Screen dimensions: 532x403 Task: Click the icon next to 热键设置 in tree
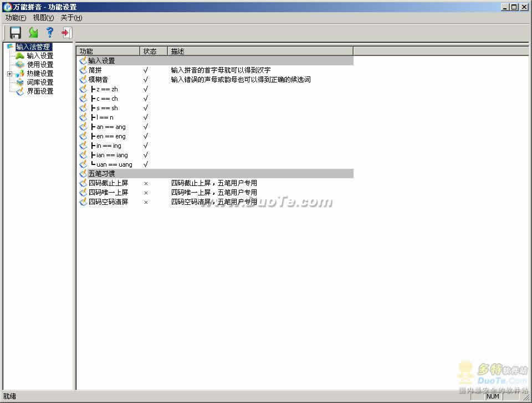pos(20,74)
